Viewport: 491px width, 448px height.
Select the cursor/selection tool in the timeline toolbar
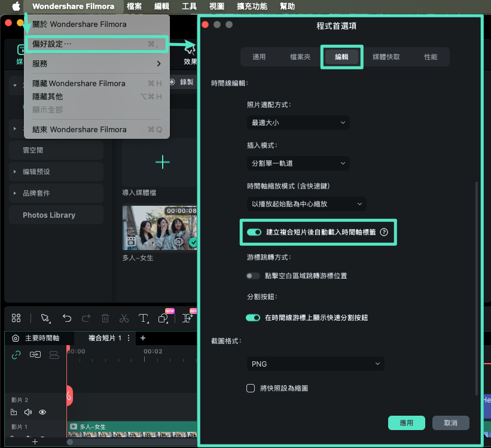point(45,318)
